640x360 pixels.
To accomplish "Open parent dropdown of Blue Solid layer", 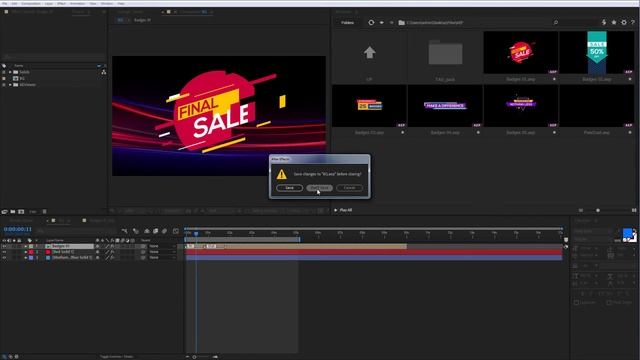I will tap(162, 258).
